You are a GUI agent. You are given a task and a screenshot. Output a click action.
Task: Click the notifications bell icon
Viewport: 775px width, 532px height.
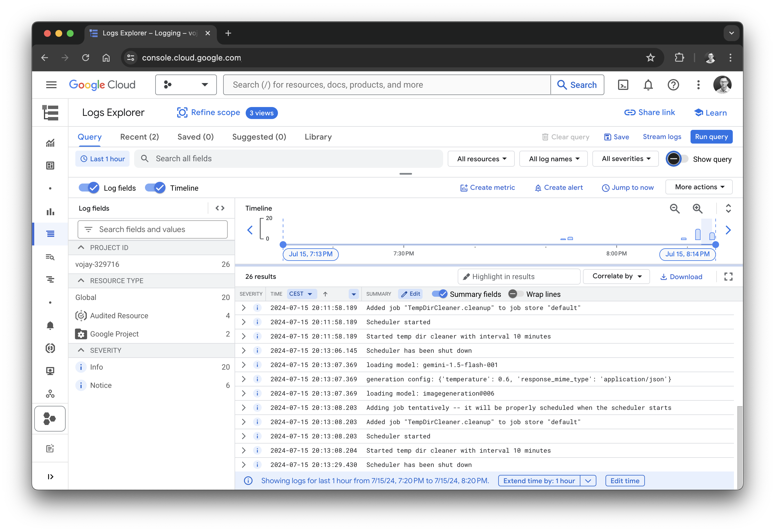[x=648, y=85]
